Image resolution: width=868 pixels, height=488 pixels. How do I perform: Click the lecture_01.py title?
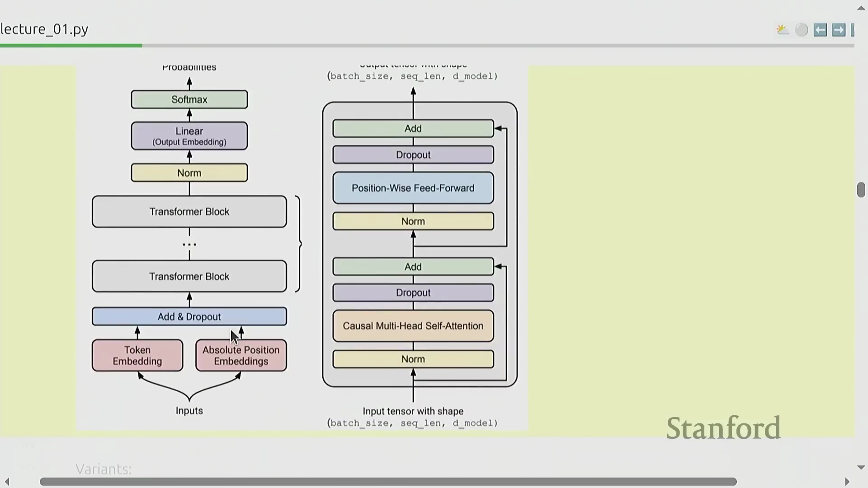44,29
